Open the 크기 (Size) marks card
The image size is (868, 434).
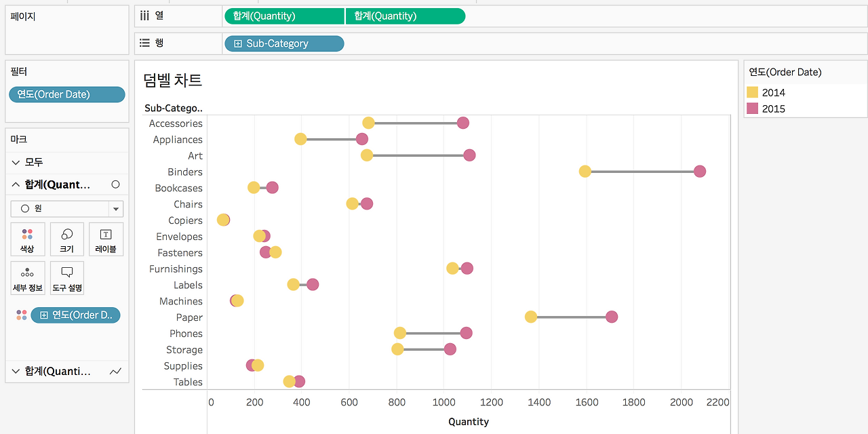[x=67, y=239]
